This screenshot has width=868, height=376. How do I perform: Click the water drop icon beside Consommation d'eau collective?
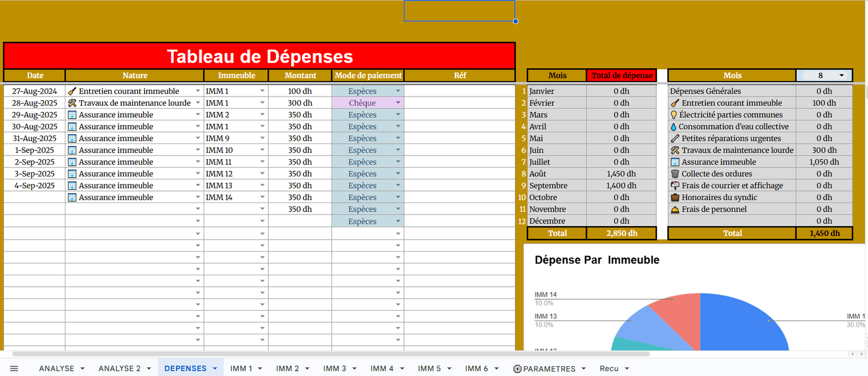674,127
